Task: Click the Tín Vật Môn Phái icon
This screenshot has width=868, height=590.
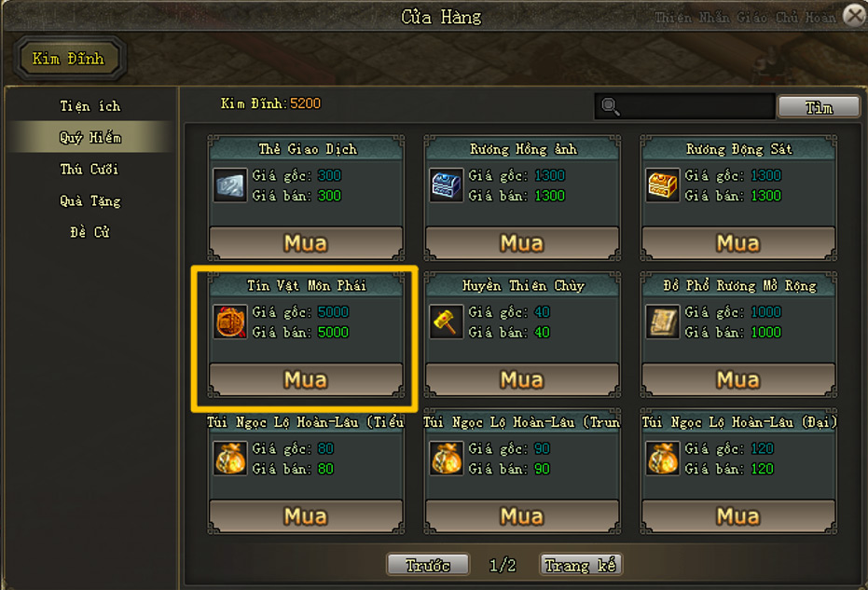Action: 229,322
